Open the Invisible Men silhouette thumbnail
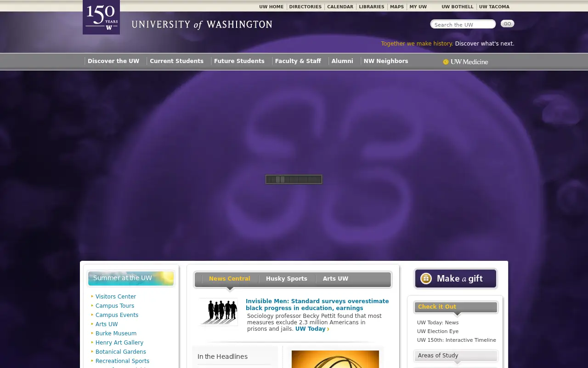Image resolution: width=588 pixels, height=368 pixels. point(219,311)
